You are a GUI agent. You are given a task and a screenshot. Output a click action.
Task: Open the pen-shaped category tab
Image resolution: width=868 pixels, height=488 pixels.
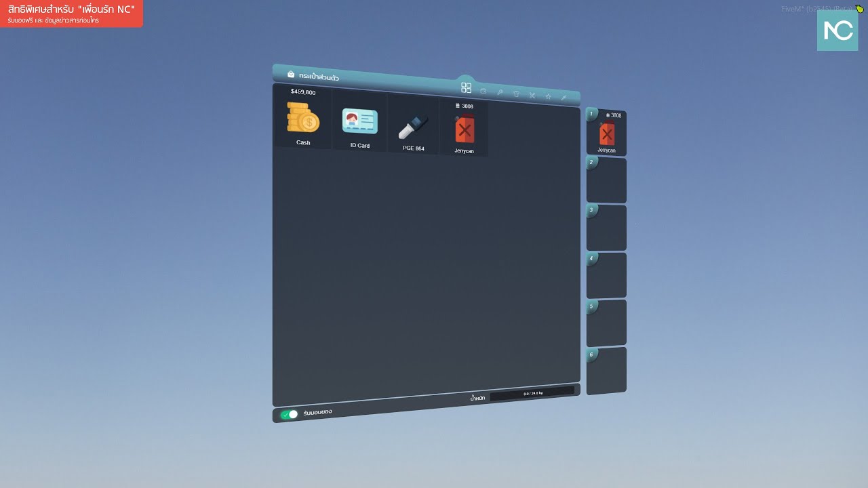[x=564, y=98]
